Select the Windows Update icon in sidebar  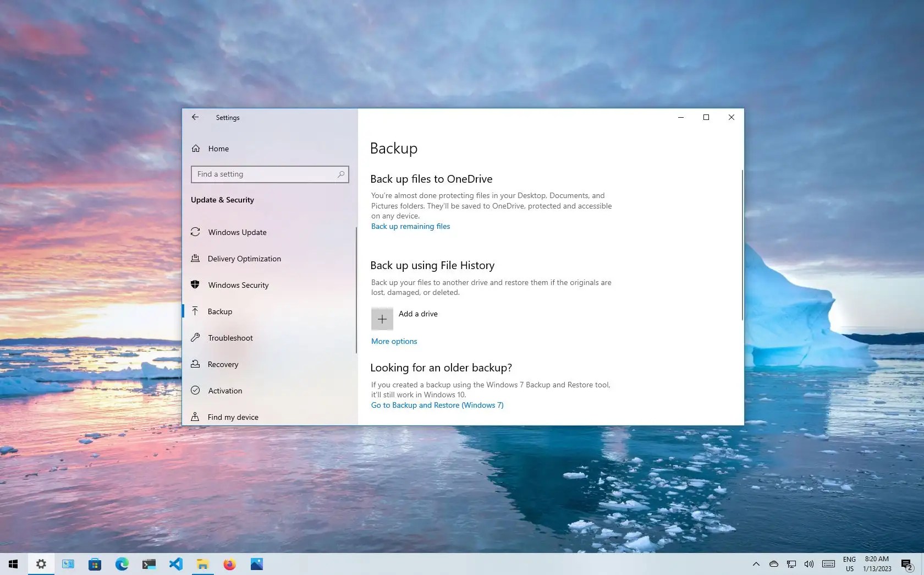click(x=196, y=232)
